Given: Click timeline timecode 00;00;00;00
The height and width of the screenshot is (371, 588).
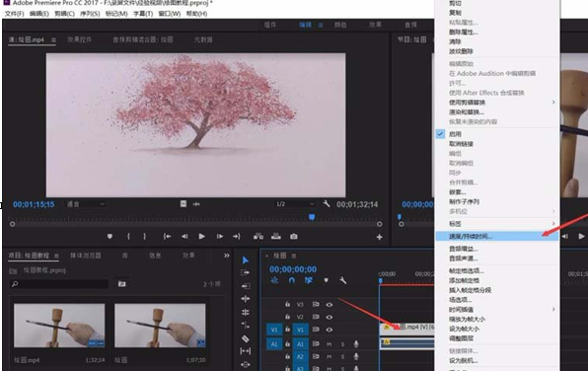Looking at the screenshot, I should pos(293,269).
